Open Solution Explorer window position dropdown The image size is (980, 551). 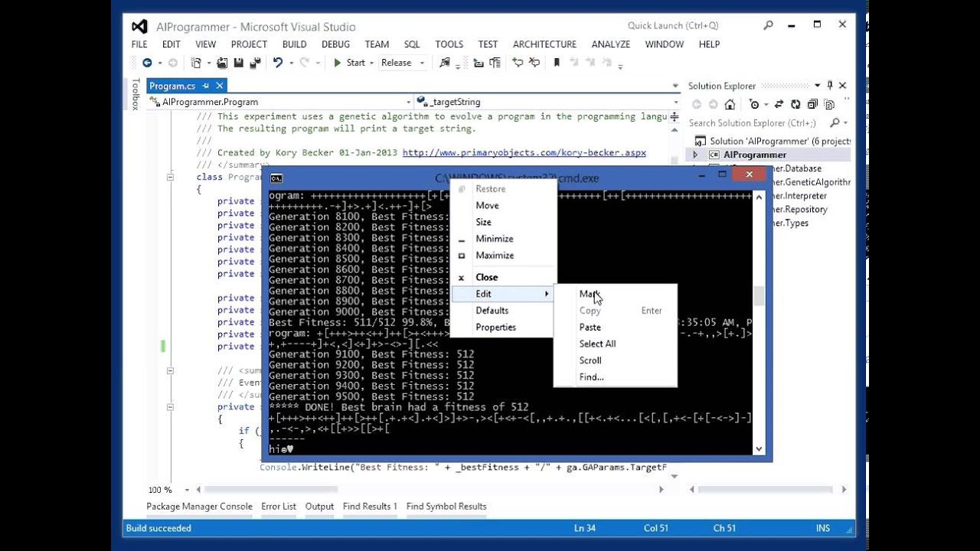coord(818,86)
